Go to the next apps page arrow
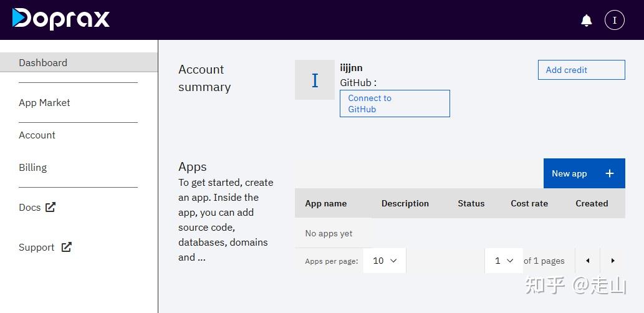 point(613,261)
